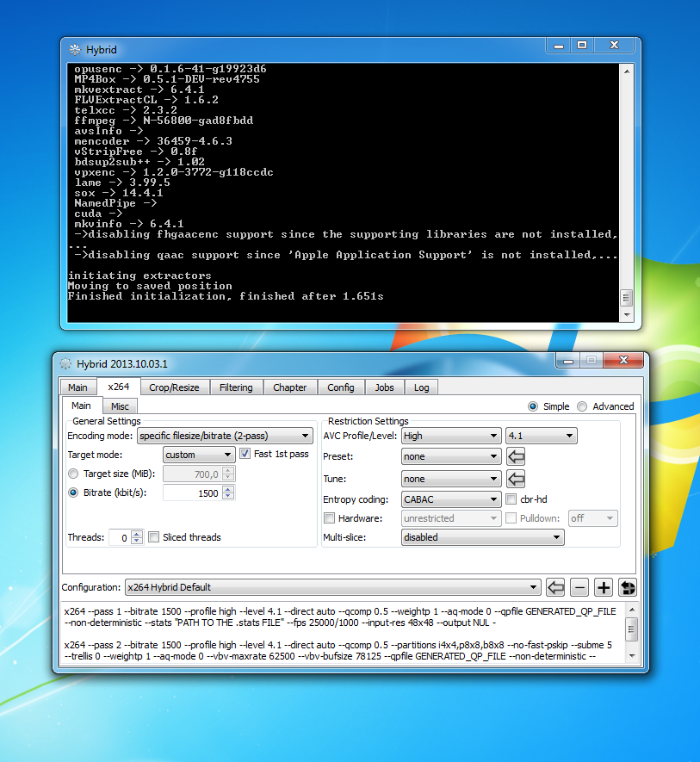Expand the Entropy coding CABAC dropdown
Image resolution: width=700 pixels, height=762 pixels.
pos(450,499)
